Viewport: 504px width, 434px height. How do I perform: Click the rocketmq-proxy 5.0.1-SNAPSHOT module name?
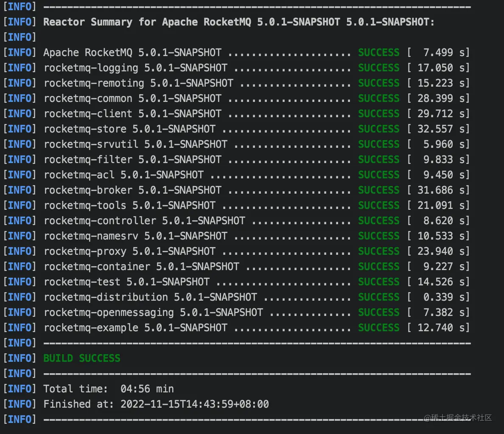(129, 251)
